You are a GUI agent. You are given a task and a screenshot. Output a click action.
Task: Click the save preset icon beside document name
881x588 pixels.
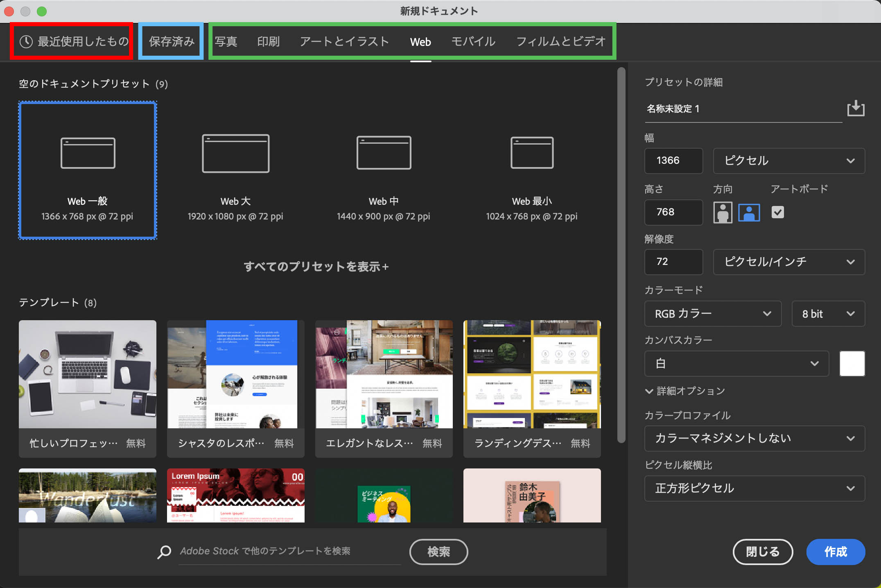click(x=855, y=109)
